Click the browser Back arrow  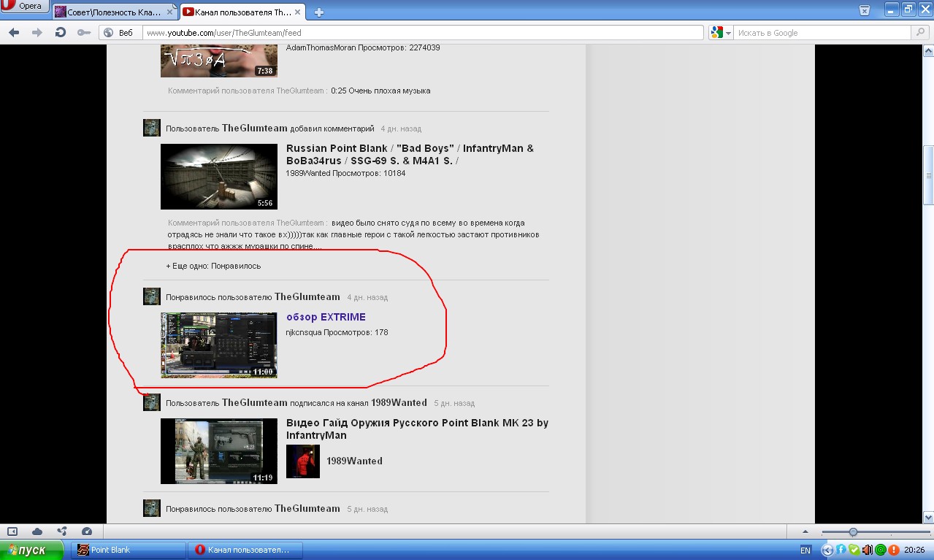14,33
